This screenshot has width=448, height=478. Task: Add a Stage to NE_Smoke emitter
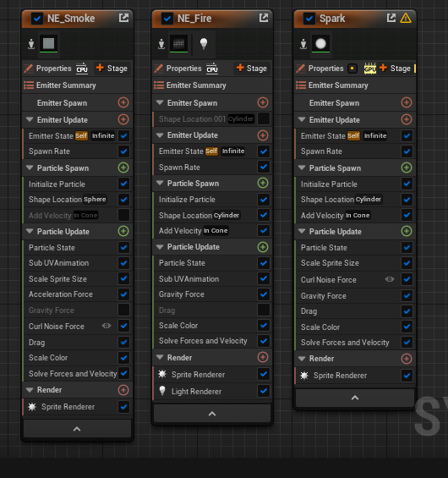coord(112,69)
